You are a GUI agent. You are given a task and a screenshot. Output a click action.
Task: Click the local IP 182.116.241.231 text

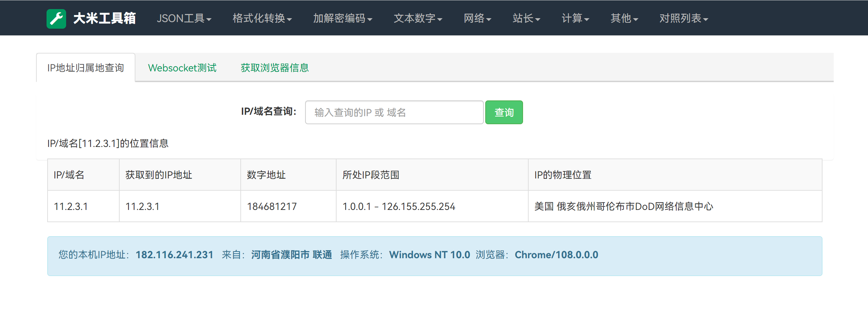click(x=174, y=255)
